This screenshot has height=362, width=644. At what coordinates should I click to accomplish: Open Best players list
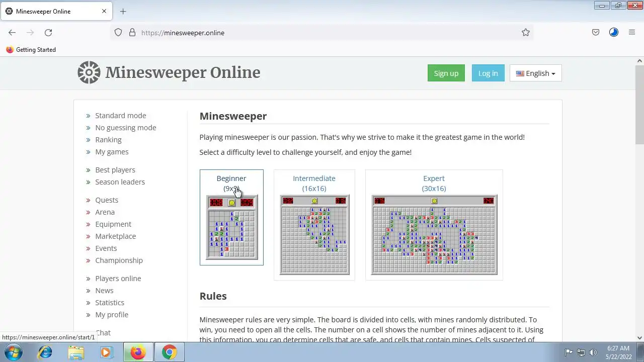coord(115,170)
